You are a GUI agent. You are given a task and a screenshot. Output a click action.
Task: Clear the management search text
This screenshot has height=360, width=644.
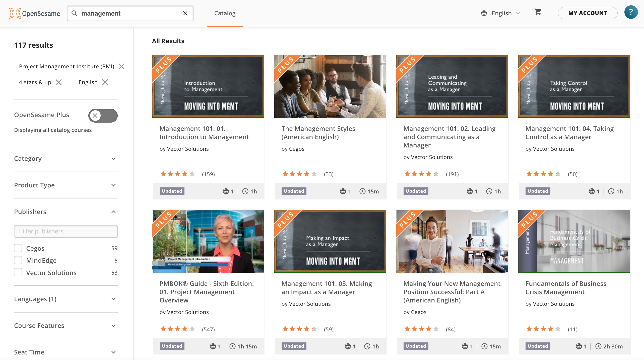[185, 13]
